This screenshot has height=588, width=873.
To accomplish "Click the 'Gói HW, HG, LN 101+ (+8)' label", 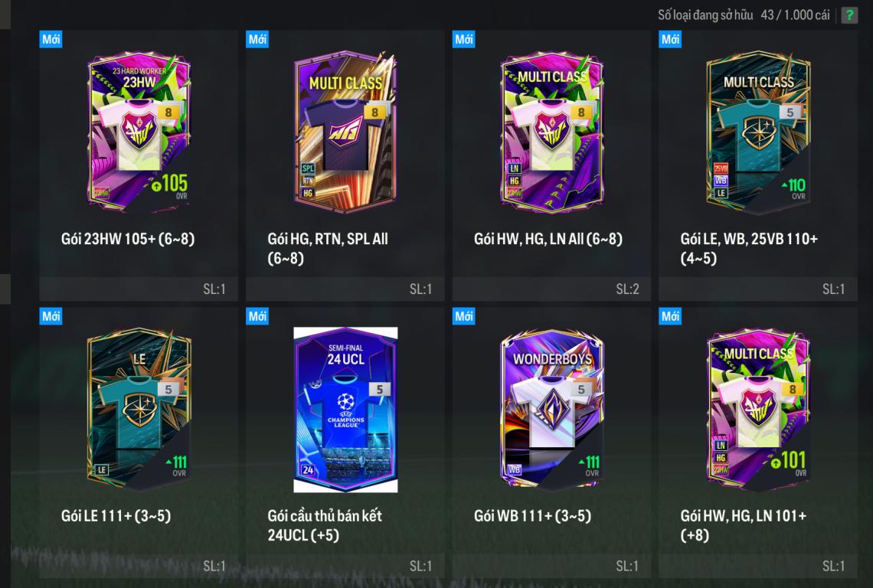I will pyautogui.click(x=744, y=525).
